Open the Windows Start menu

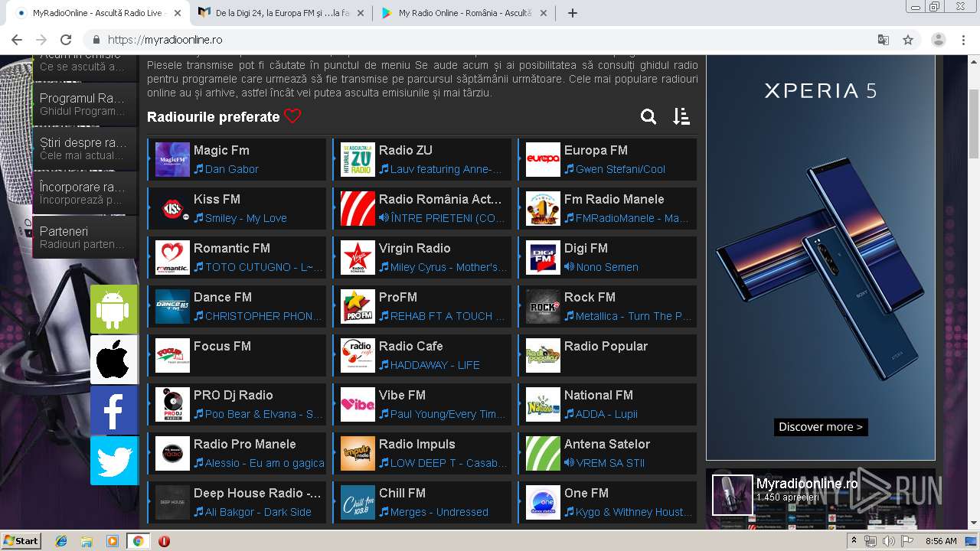(x=21, y=540)
